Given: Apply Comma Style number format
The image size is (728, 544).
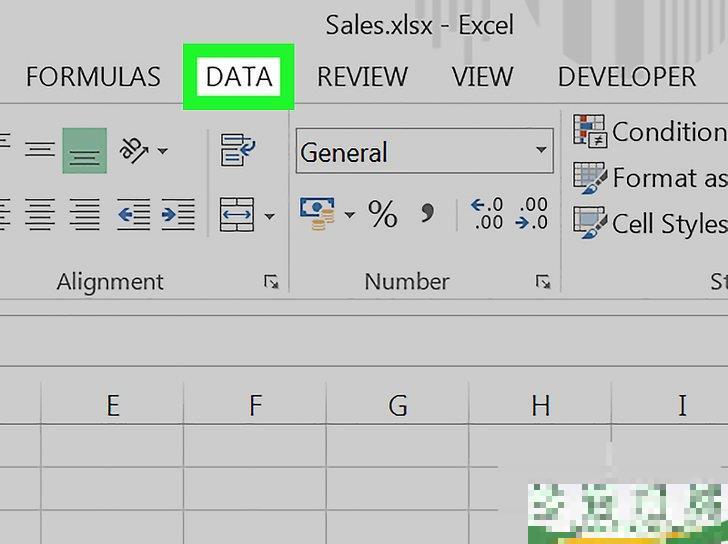Looking at the screenshot, I should coord(427,212).
